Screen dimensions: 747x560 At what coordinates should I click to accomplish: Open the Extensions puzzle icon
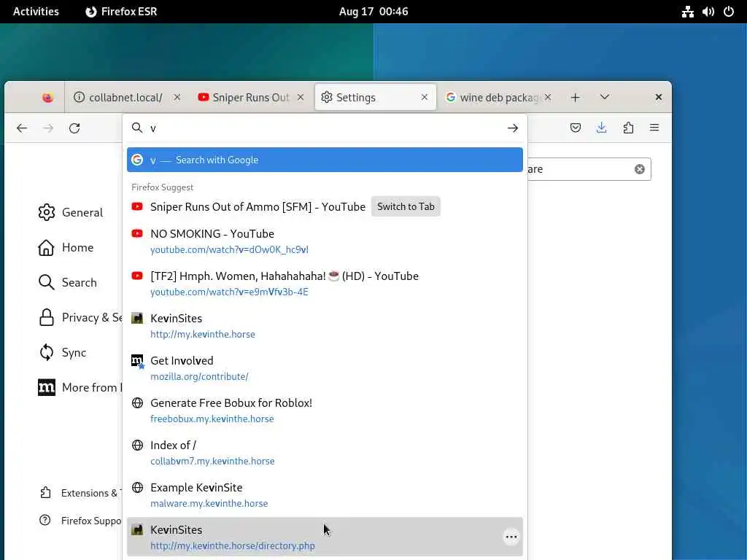coord(628,128)
